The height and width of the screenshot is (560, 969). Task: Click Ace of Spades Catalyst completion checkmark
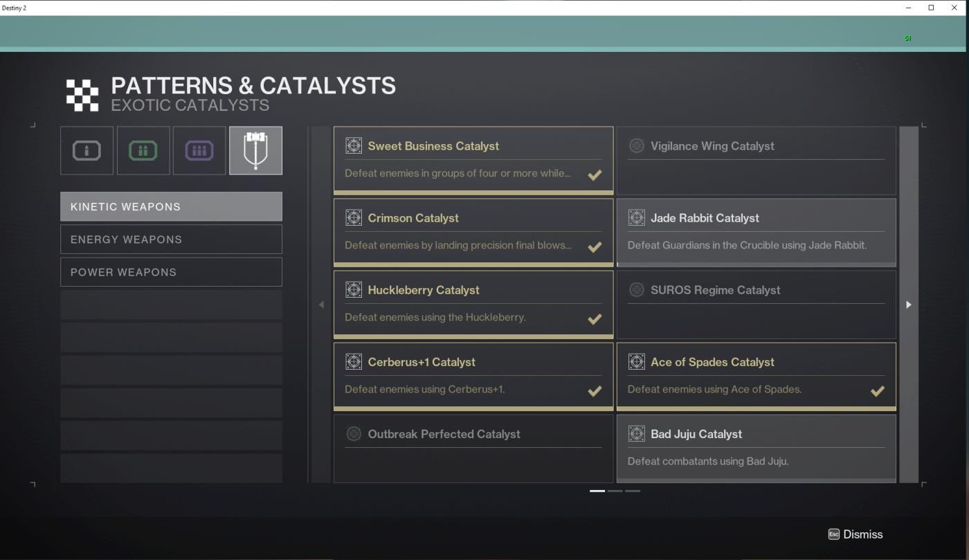[877, 390]
